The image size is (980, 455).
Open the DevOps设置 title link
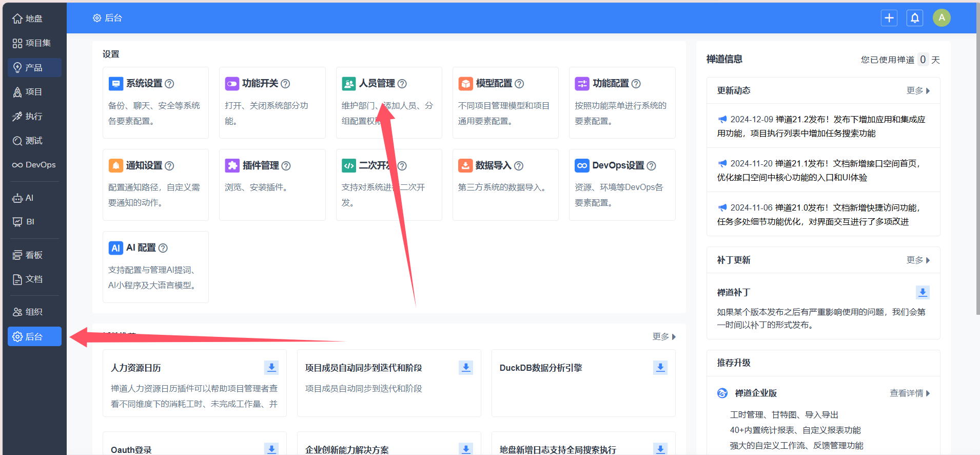click(618, 165)
